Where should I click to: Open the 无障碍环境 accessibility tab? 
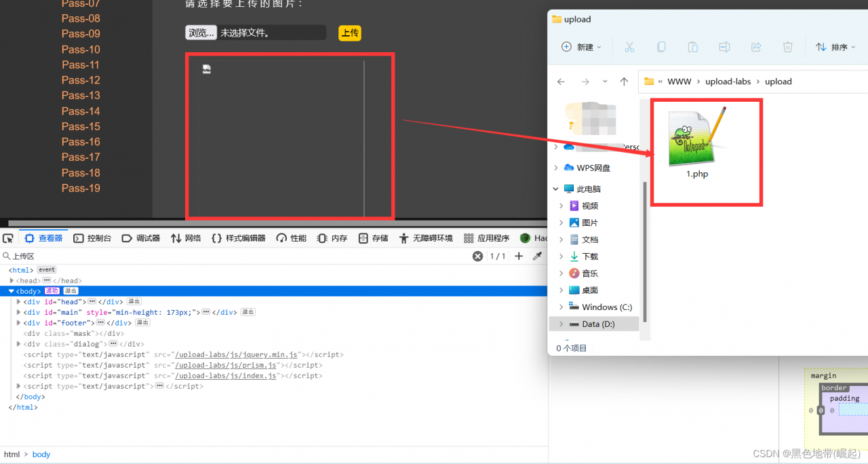(x=426, y=238)
